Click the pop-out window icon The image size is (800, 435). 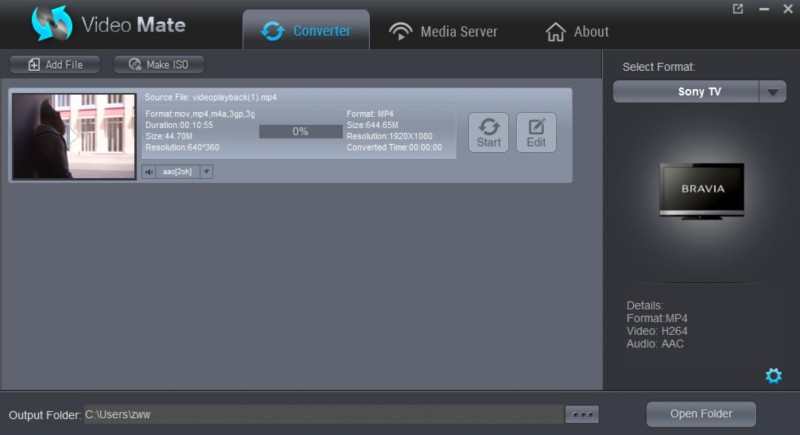coord(738,9)
